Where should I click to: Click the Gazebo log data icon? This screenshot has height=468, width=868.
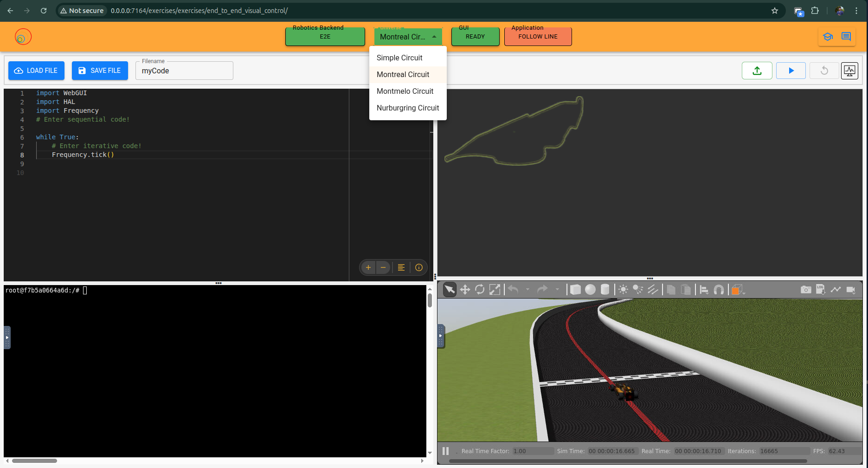coord(820,289)
